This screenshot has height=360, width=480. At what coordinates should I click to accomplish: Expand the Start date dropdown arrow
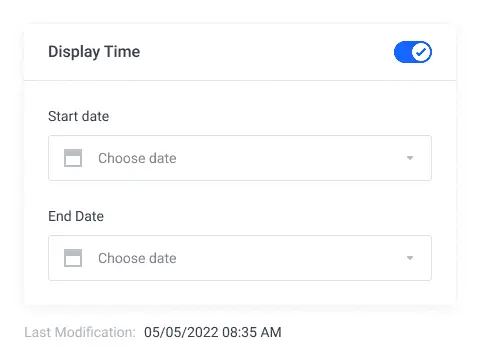point(410,158)
